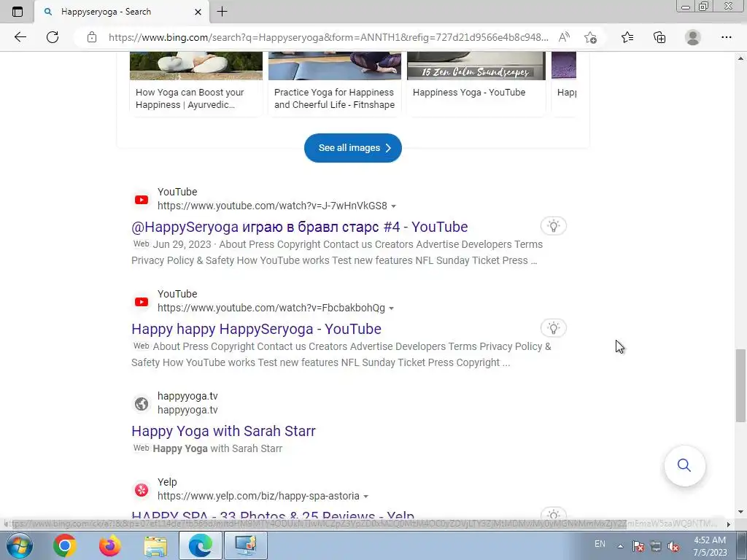747x560 pixels.
Task: Select Microsoft Edge in the taskbar
Action: [201, 545]
